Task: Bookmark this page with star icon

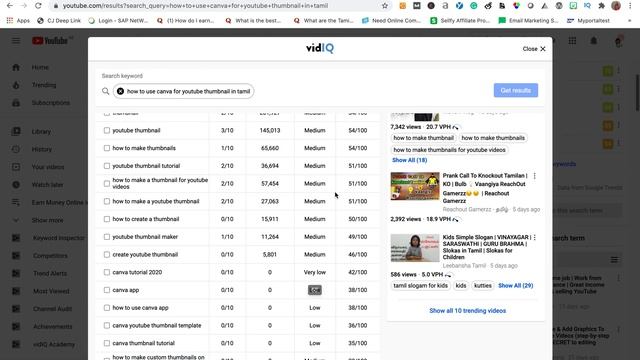Action: 385,6
